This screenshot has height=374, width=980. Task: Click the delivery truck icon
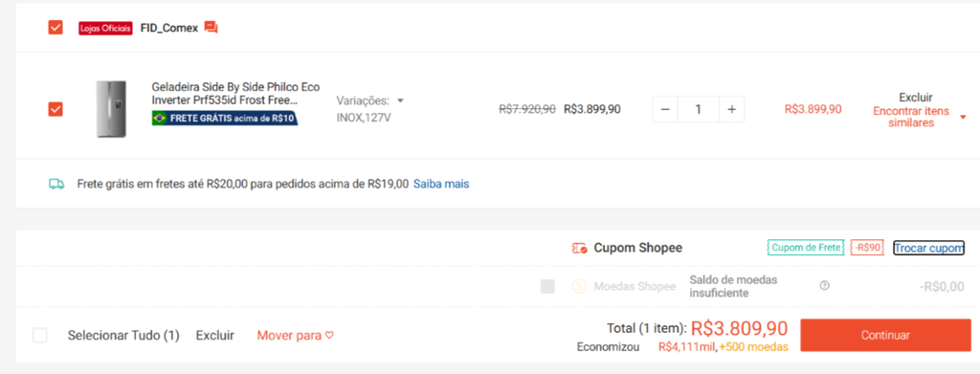56,184
